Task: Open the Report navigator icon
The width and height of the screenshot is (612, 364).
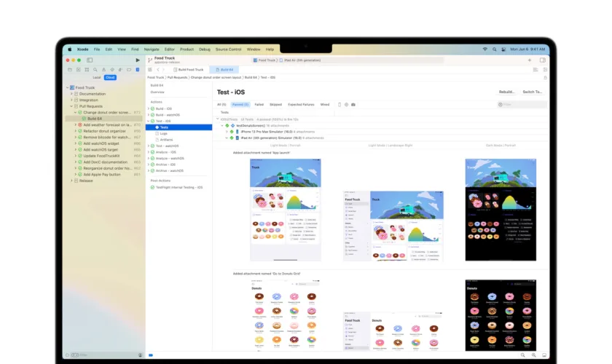Action: pos(138,69)
